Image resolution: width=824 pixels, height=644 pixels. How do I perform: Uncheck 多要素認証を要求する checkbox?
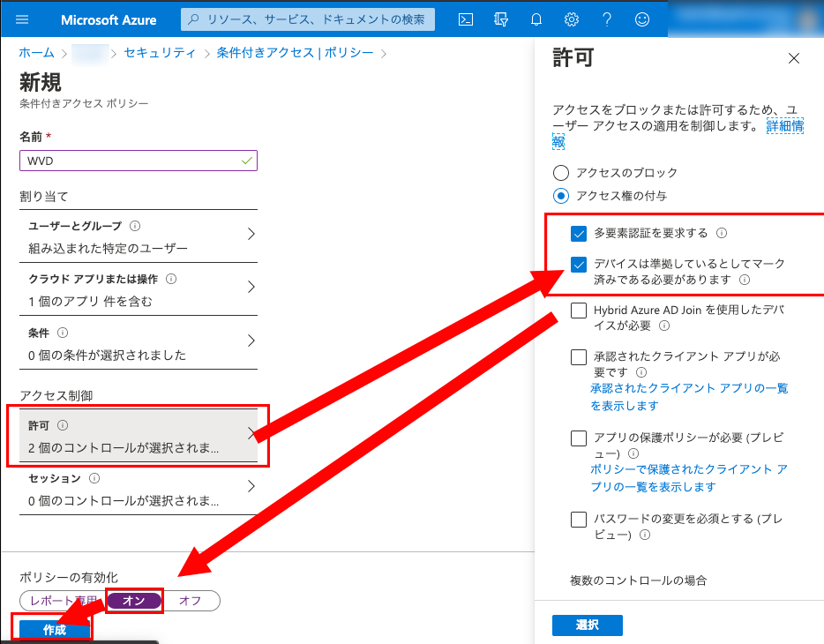click(579, 233)
